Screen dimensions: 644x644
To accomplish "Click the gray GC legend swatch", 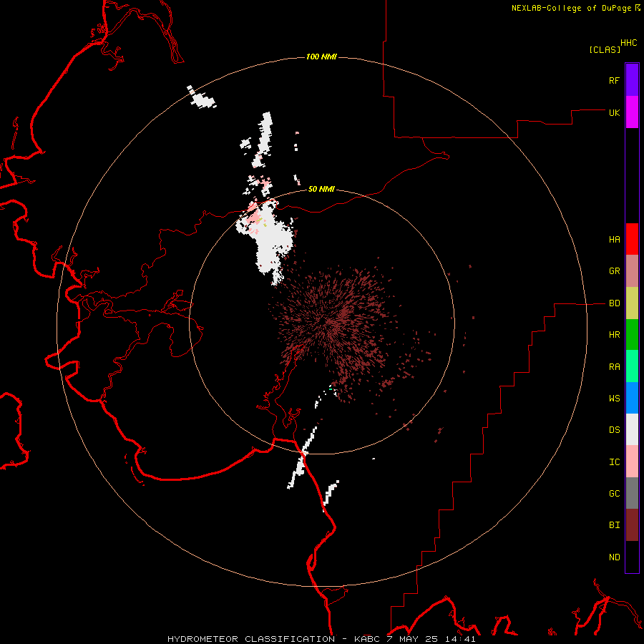I will pyautogui.click(x=632, y=493).
